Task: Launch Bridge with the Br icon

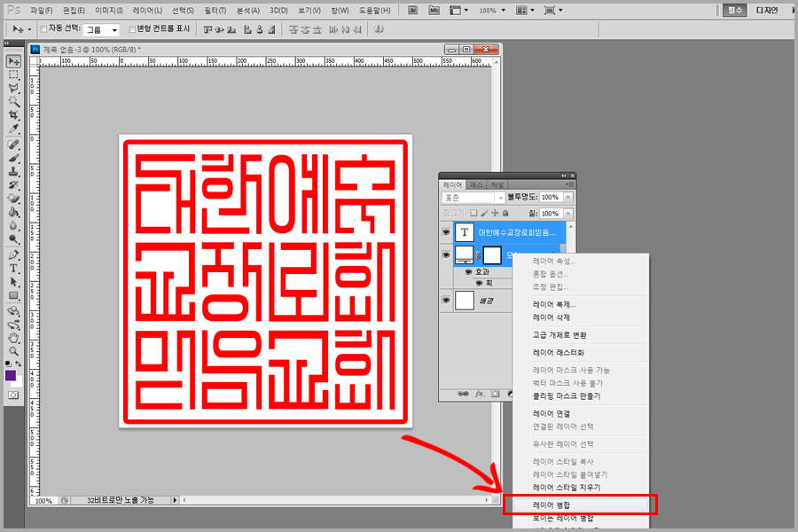Action: (412, 10)
